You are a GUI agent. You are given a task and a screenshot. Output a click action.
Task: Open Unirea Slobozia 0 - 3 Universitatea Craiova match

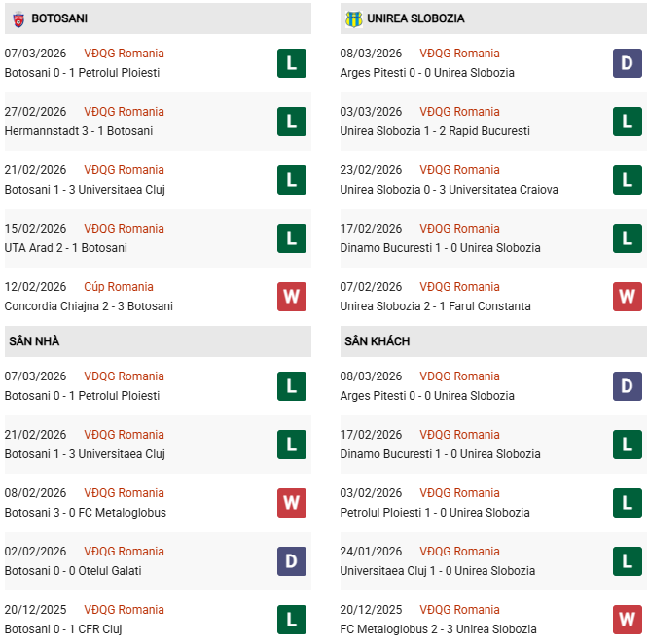click(x=449, y=190)
